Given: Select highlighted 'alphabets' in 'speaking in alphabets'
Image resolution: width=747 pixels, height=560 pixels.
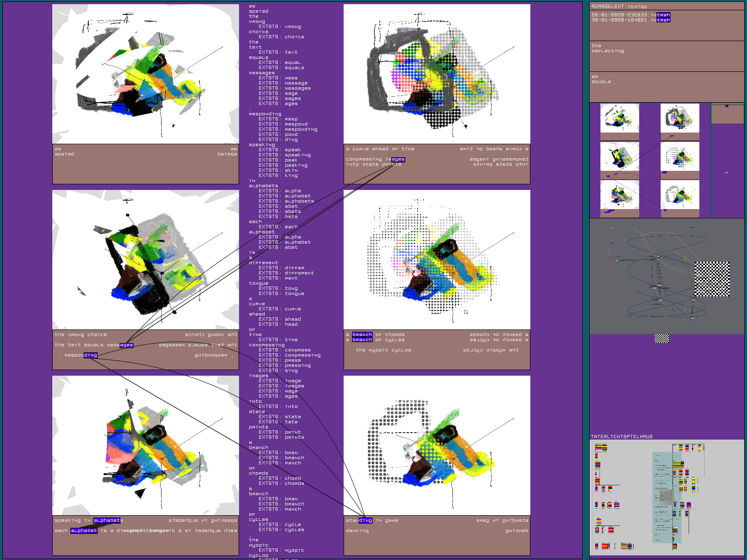Looking at the screenshot, I should click(108, 520).
